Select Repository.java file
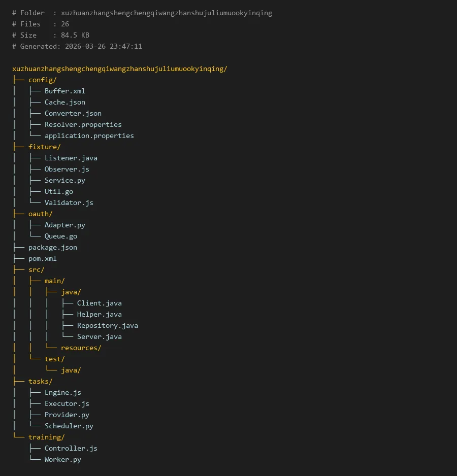 tap(107, 325)
